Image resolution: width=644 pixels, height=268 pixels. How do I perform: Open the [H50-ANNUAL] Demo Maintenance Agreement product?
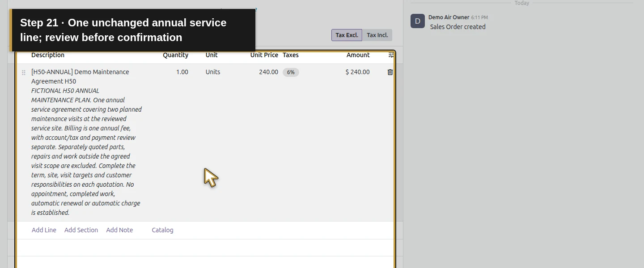point(80,76)
